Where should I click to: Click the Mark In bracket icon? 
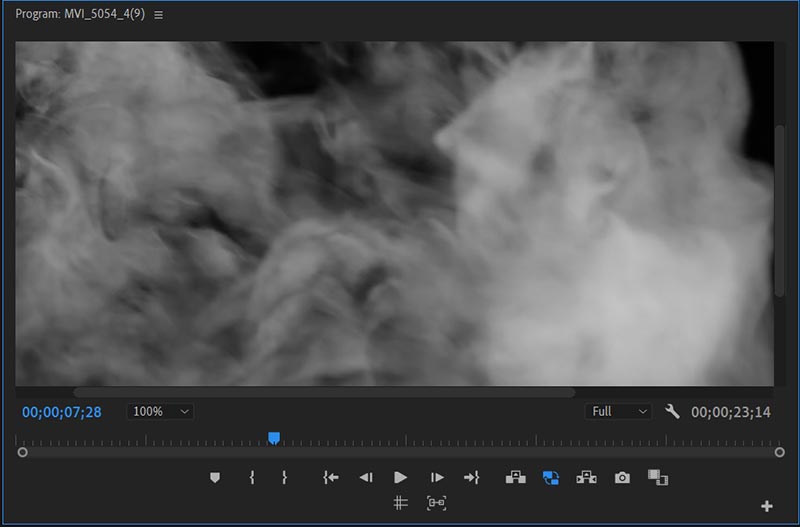[x=251, y=478]
